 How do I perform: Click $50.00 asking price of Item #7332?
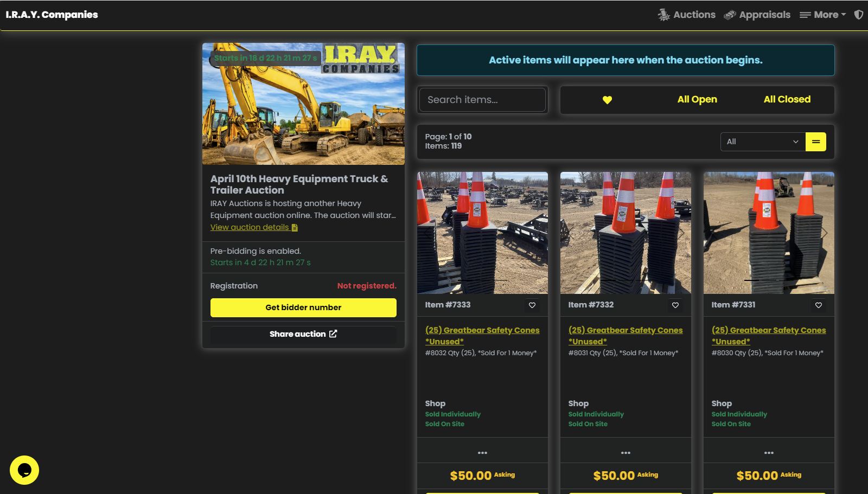(614, 476)
